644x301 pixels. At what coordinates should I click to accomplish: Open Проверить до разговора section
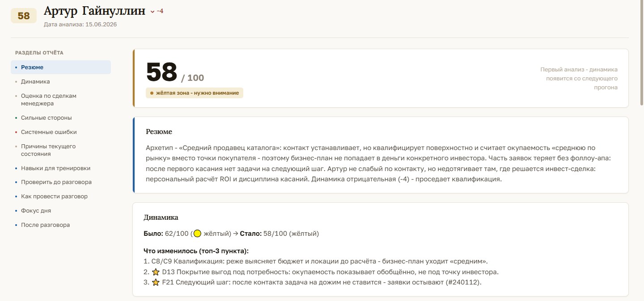click(x=61, y=182)
